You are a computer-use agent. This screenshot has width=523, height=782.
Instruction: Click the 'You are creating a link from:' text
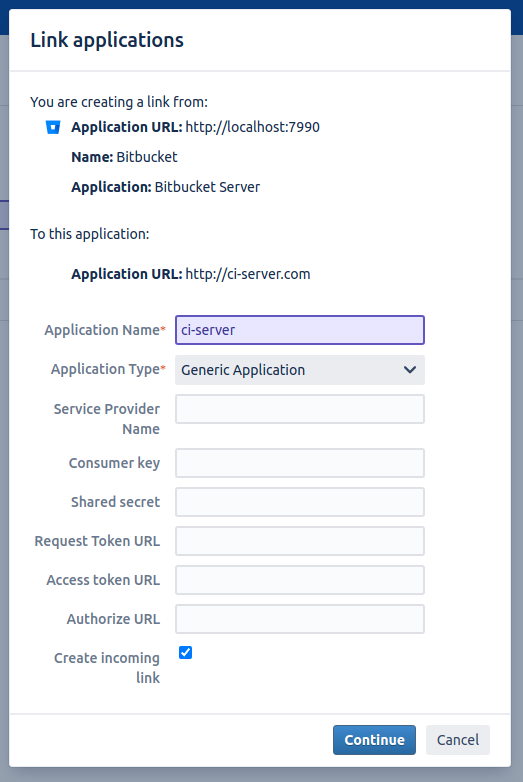[x=119, y=102]
